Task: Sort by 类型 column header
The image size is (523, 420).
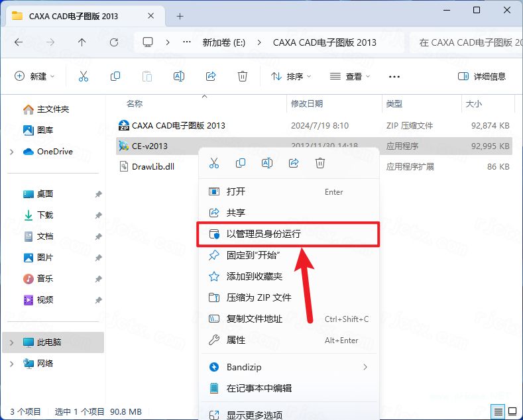Action: tap(394, 103)
